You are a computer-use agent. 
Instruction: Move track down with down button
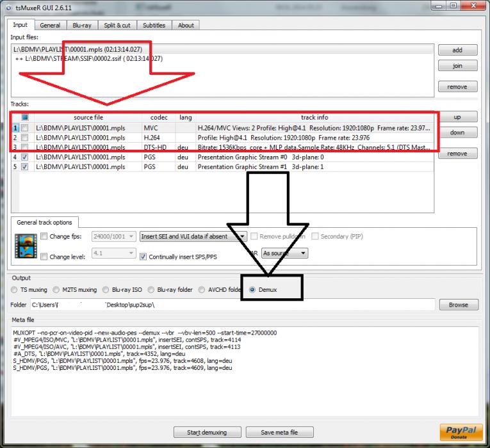click(x=457, y=132)
